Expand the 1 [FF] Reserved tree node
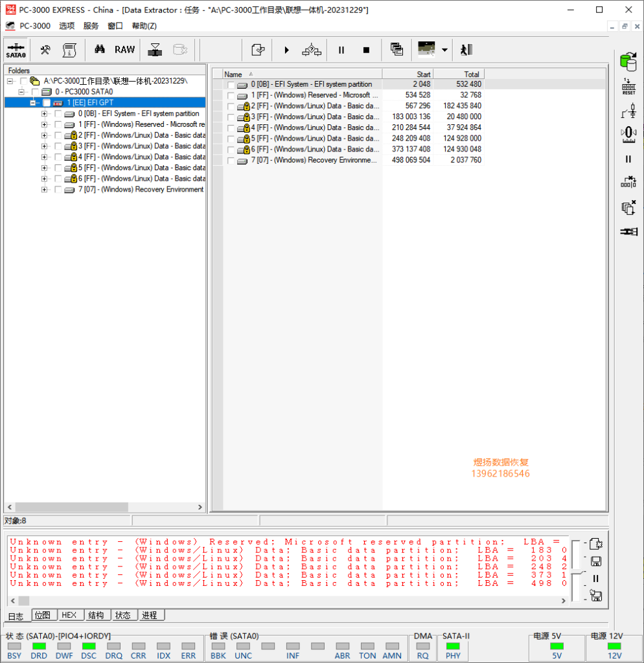 click(44, 125)
